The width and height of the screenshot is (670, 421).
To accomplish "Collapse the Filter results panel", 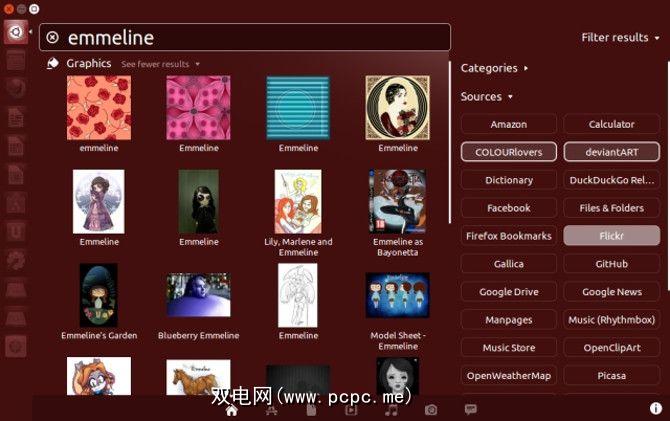I will 620,38.
